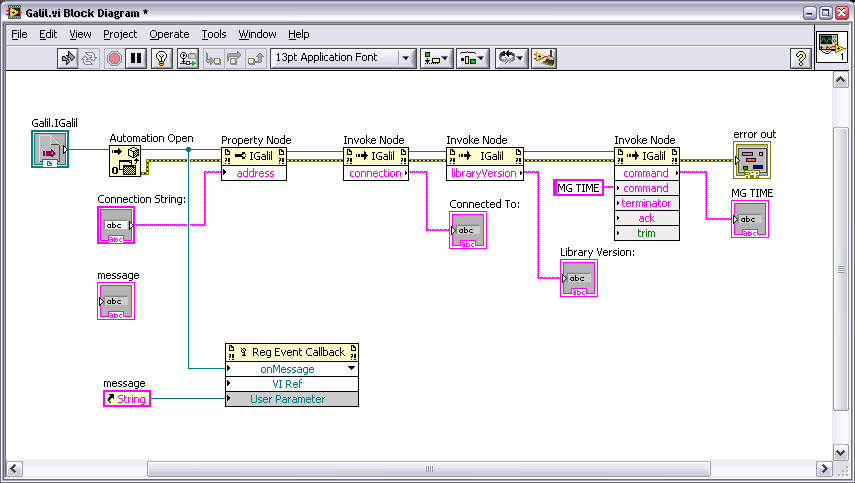855x483 pixels.
Task: Select the Connected To indicator terminal
Action: click(468, 230)
